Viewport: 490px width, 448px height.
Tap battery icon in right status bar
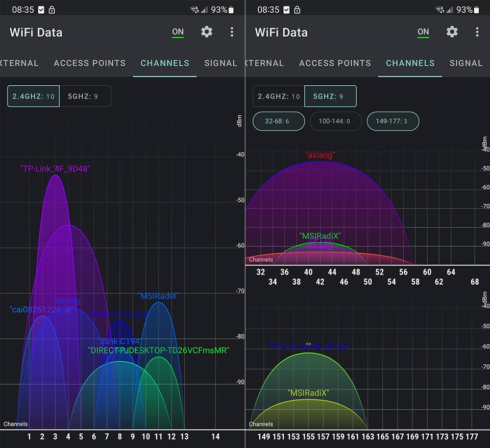[477, 10]
